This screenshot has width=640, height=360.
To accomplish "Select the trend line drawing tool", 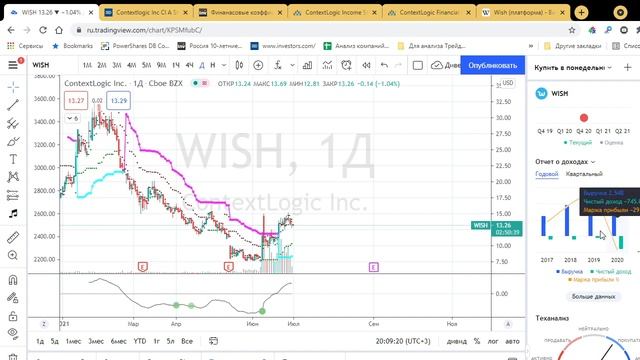I will point(13,105).
